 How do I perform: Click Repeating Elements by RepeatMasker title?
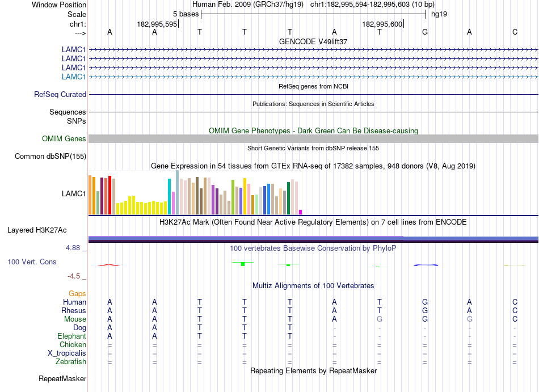[x=313, y=371]
